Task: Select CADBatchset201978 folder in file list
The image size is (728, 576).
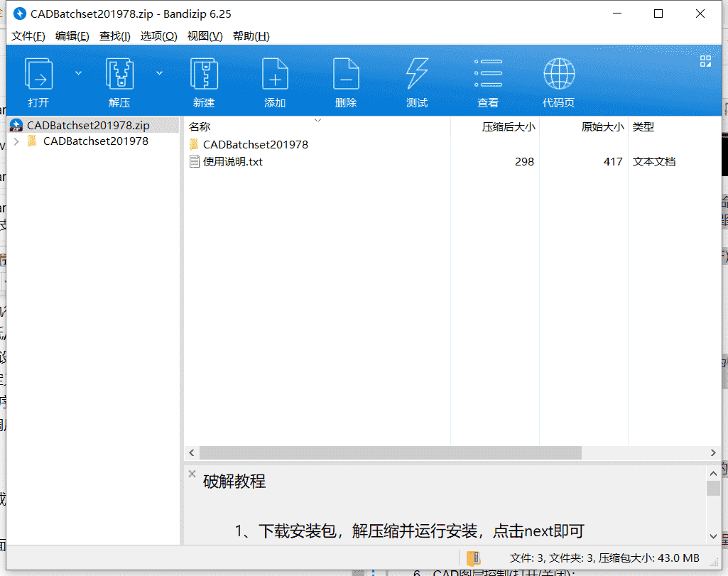Action: [x=256, y=144]
